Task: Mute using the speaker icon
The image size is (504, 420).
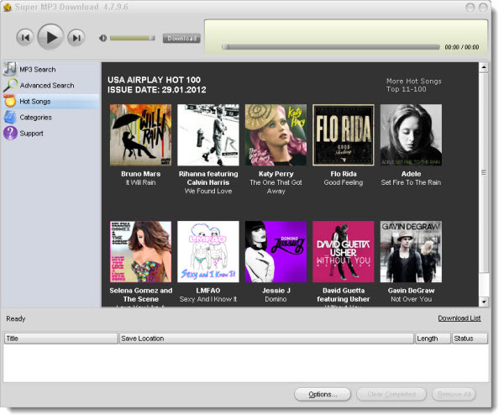Action: [102, 39]
